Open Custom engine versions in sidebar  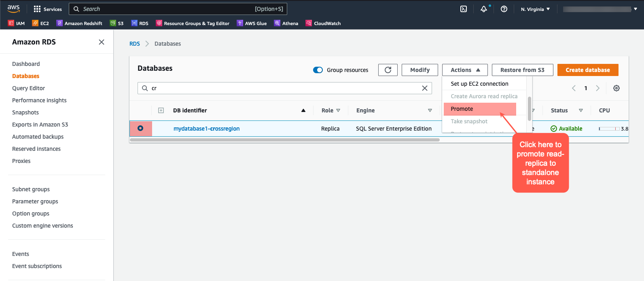(x=42, y=226)
